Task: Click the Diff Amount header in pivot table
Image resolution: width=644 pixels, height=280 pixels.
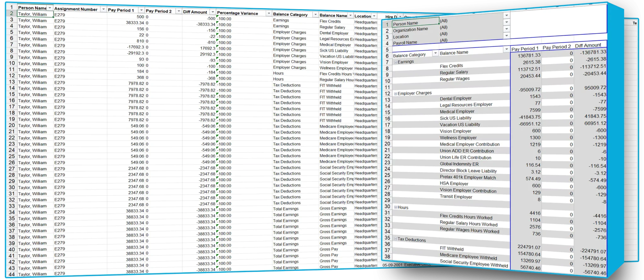Action: coord(588,46)
